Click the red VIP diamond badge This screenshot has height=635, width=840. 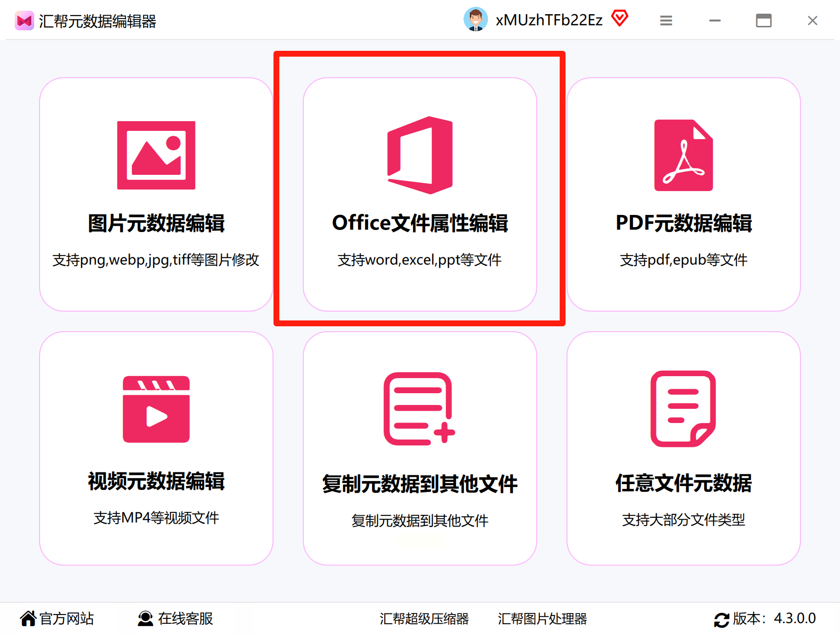[620, 19]
